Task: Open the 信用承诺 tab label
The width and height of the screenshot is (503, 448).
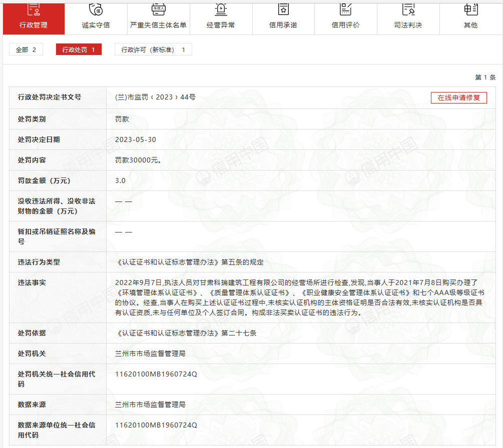Action: (x=283, y=25)
